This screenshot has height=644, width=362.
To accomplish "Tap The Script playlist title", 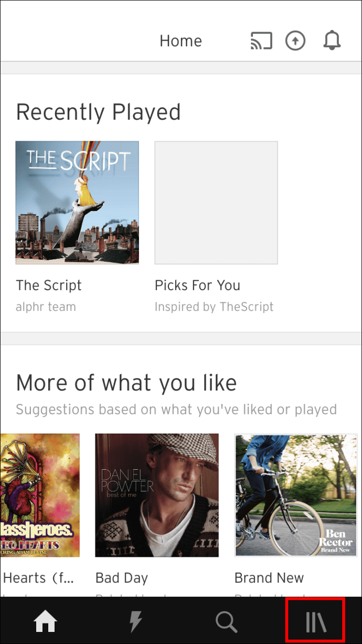I will pos(49,286).
